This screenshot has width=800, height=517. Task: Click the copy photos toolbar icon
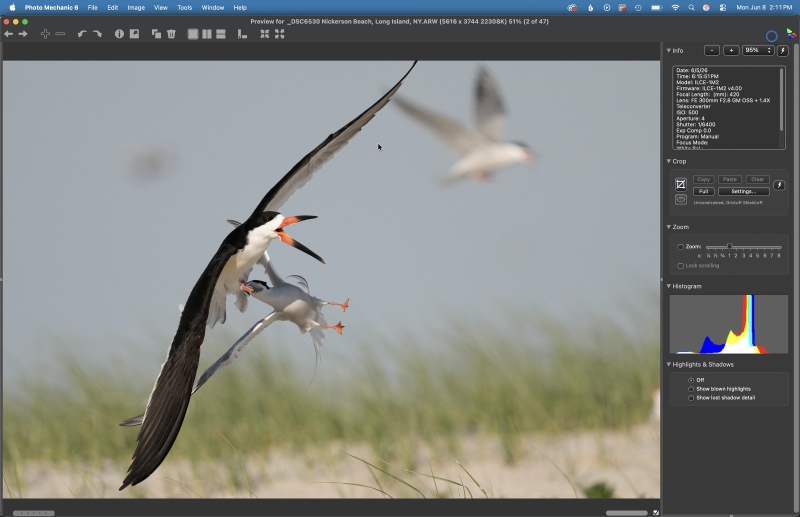(156, 34)
